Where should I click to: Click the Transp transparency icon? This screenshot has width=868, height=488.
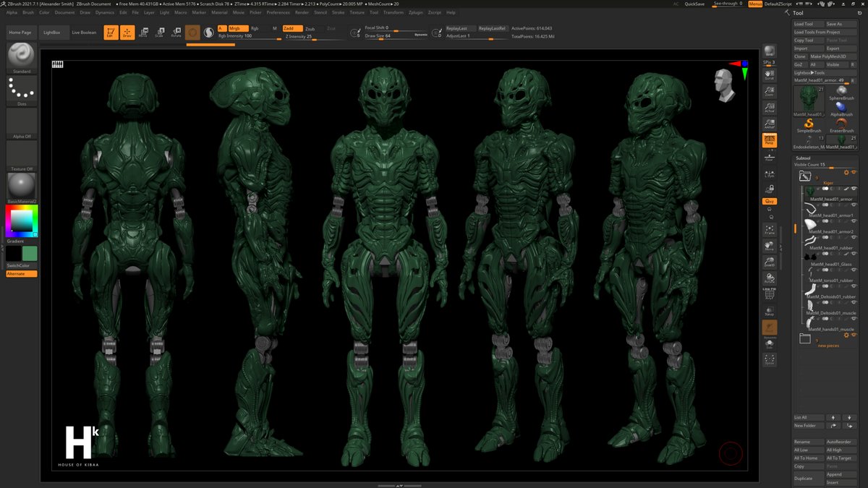click(x=770, y=312)
